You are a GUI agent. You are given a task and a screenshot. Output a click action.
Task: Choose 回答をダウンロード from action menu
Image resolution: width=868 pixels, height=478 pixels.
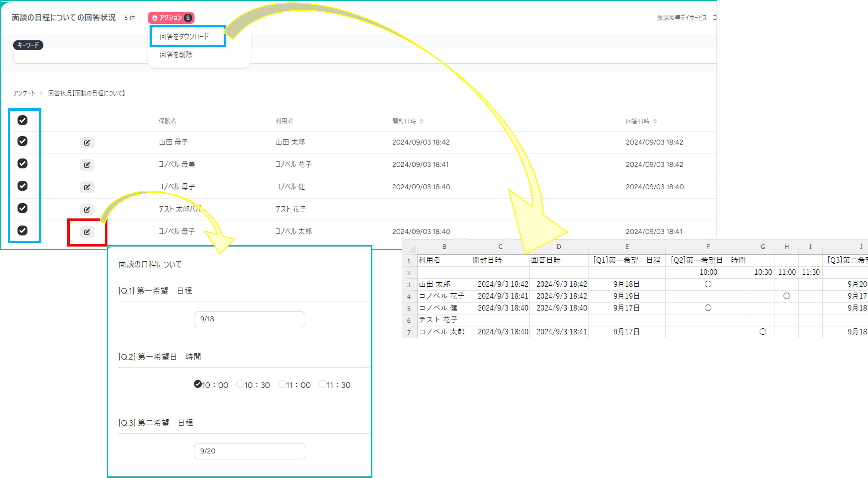[184, 36]
